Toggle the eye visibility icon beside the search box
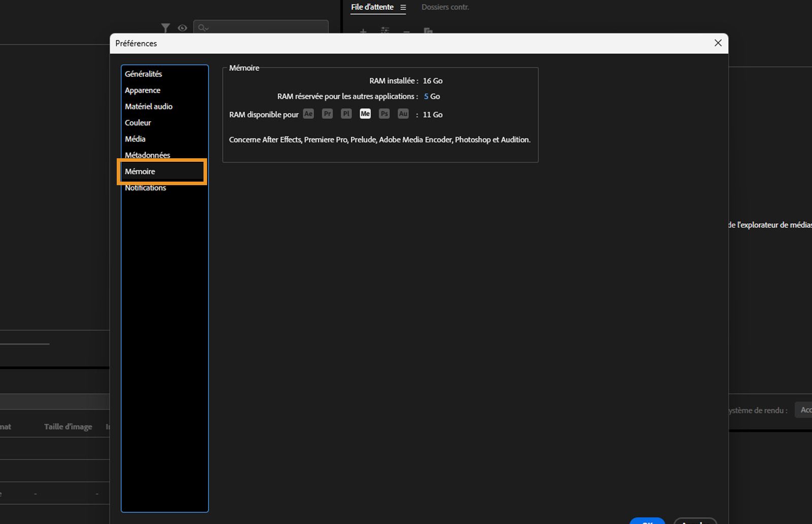The width and height of the screenshot is (812, 524). pyautogui.click(x=182, y=28)
